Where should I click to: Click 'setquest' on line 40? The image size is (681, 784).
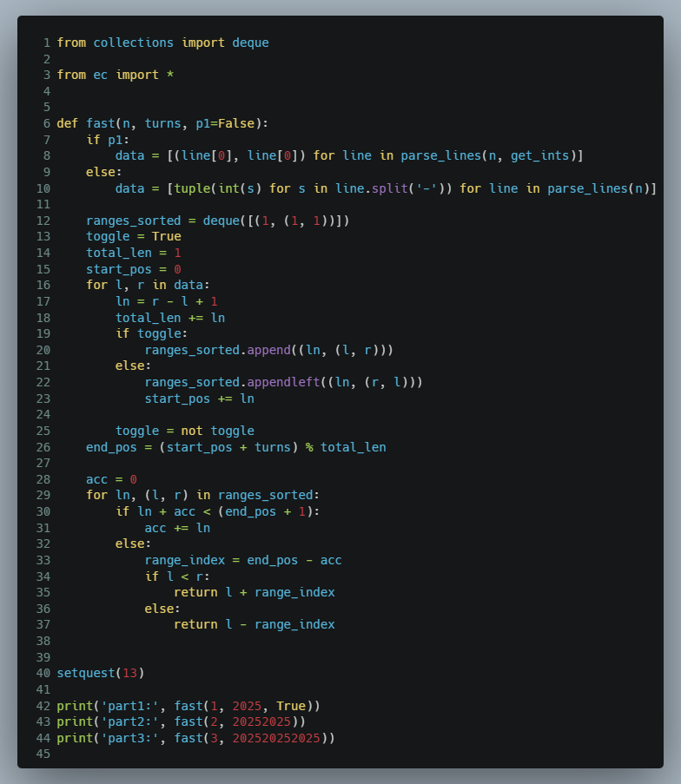coord(86,673)
